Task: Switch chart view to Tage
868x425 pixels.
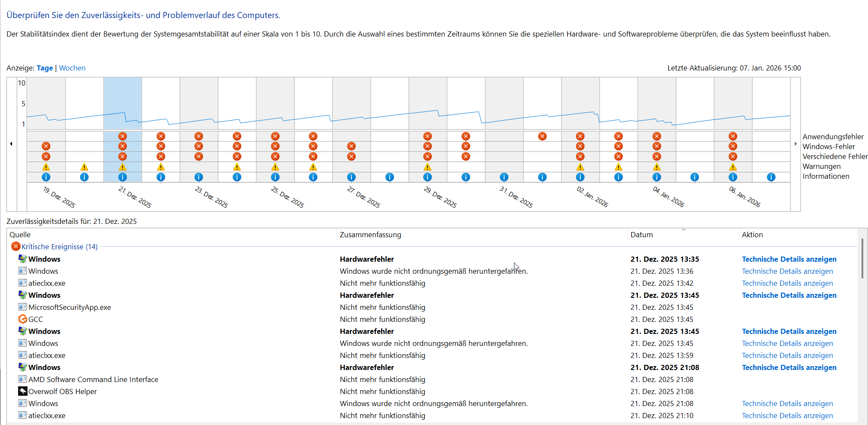Action: pos(45,68)
